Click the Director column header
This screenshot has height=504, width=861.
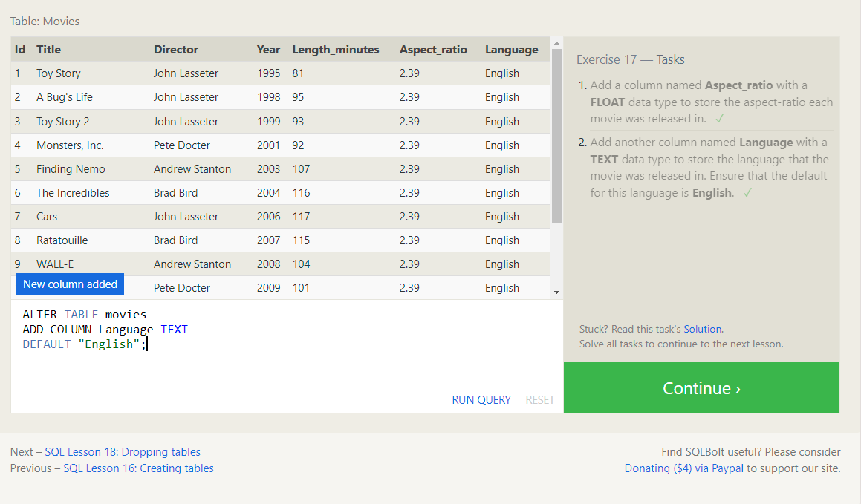pyautogui.click(x=176, y=49)
